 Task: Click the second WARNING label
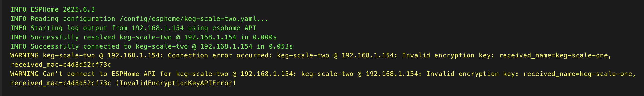pyautogui.click(x=24, y=74)
